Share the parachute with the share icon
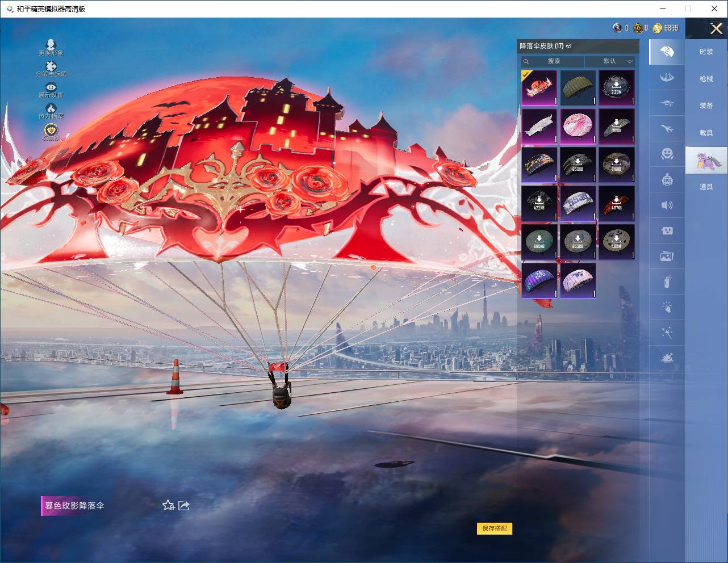This screenshot has width=728, height=563. click(184, 505)
